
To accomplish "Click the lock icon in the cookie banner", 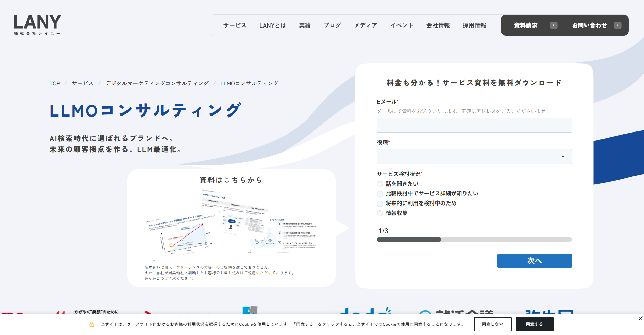I will pos(91,324).
